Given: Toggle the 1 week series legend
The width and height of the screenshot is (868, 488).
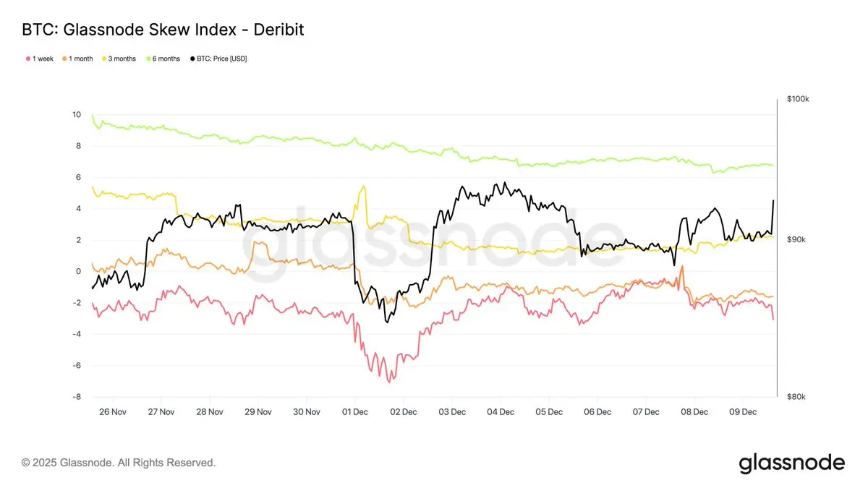Looking at the screenshot, I should [39, 59].
